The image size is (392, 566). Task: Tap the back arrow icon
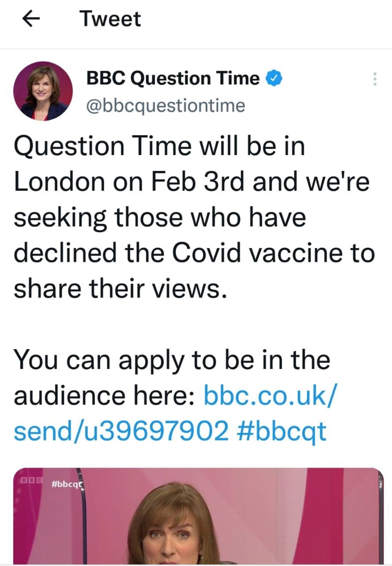click(x=31, y=19)
